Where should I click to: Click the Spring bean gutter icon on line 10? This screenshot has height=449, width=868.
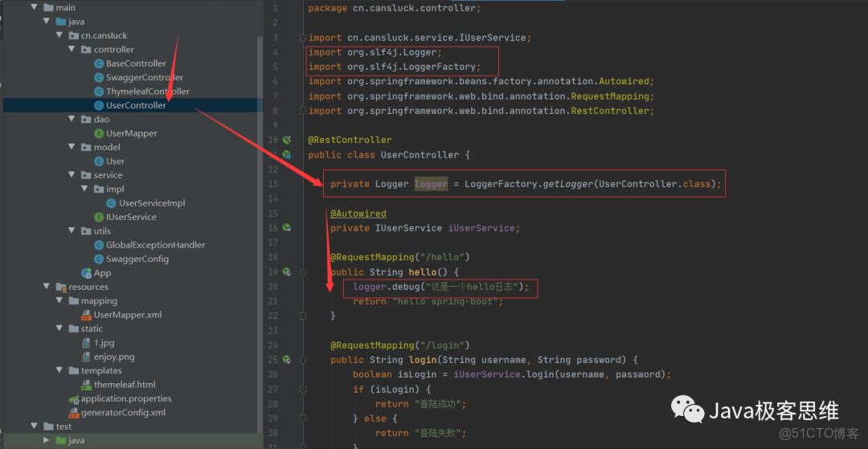[286, 140]
